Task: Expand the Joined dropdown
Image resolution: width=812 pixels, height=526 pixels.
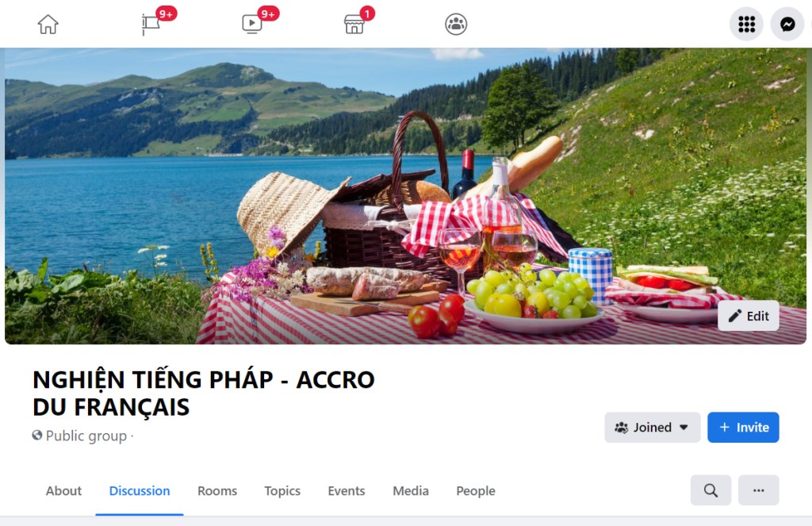Action: click(652, 428)
